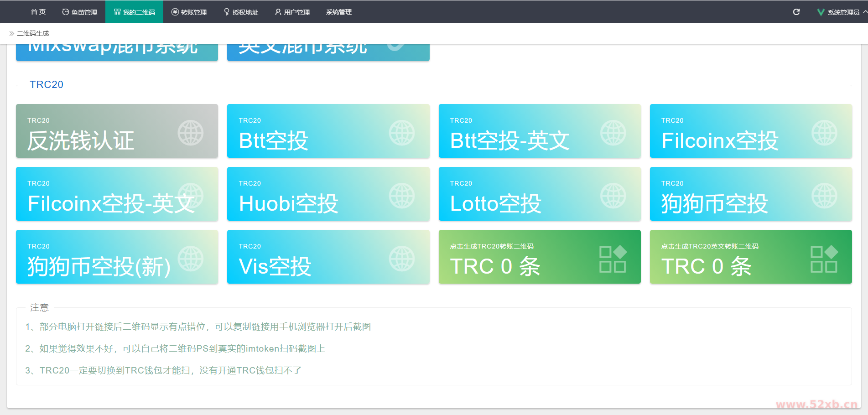This screenshot has height=415, width=868.
Task: Click globe icon on Huobi空投 card
Action: coord(402,196)
